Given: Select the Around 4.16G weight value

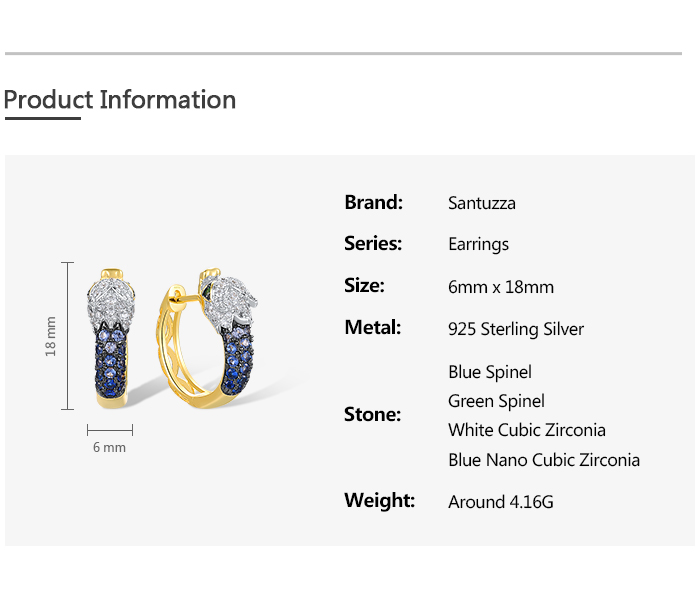Looking at the screenshot, I should pyautogui.click(x=500, y=502).
